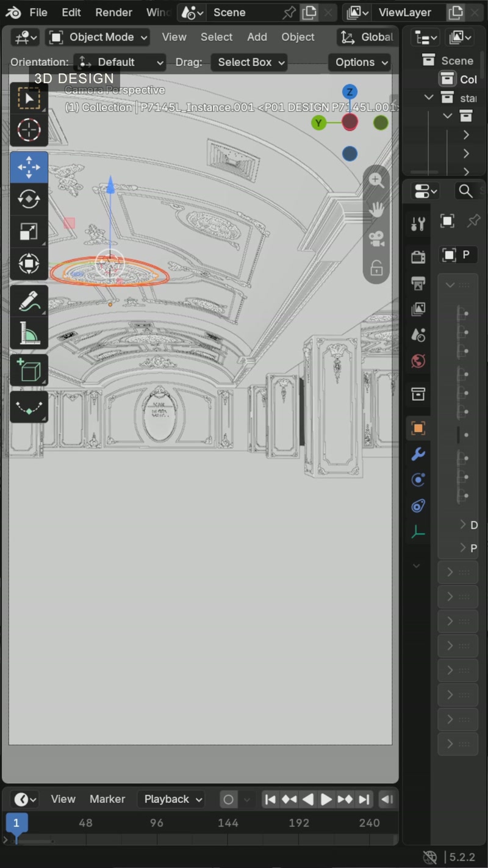The height and width of the screenshot is (868, 488).
Task: Open the viewport Object menu
Action: click(298, 37)
